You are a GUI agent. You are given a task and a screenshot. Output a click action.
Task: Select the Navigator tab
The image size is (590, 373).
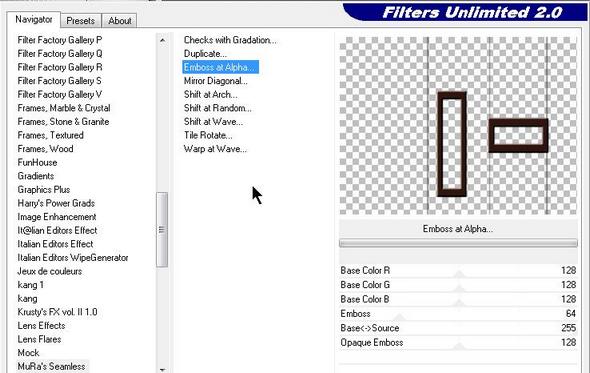(x=33, y=19)
